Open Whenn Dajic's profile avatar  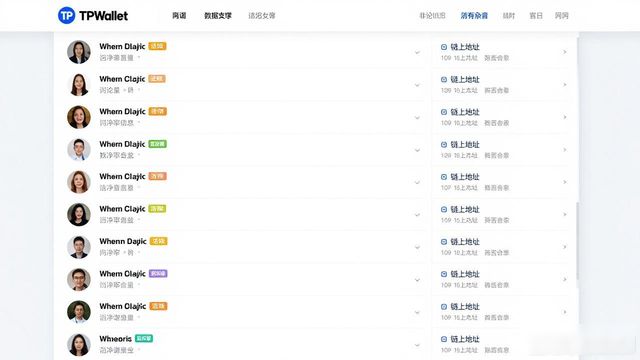point(79,247)
